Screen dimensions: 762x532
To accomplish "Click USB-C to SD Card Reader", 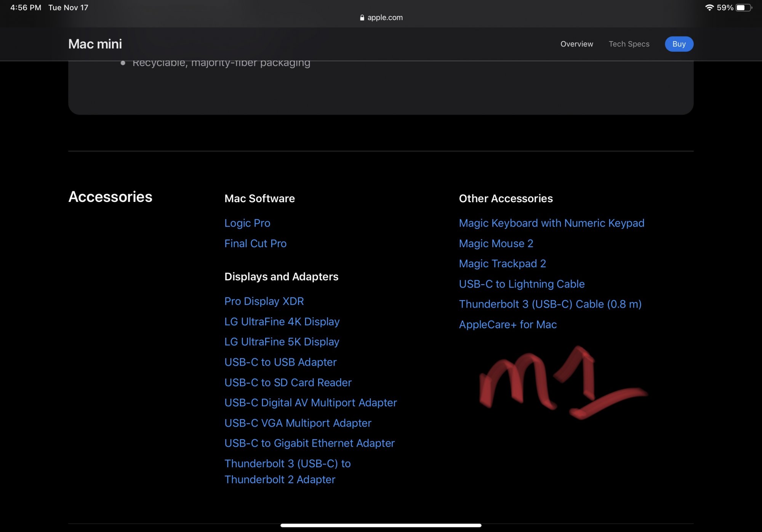I will click(288, 382).
